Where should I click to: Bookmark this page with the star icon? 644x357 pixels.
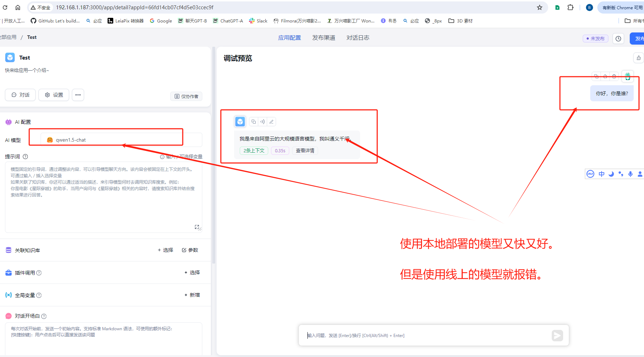540,7
